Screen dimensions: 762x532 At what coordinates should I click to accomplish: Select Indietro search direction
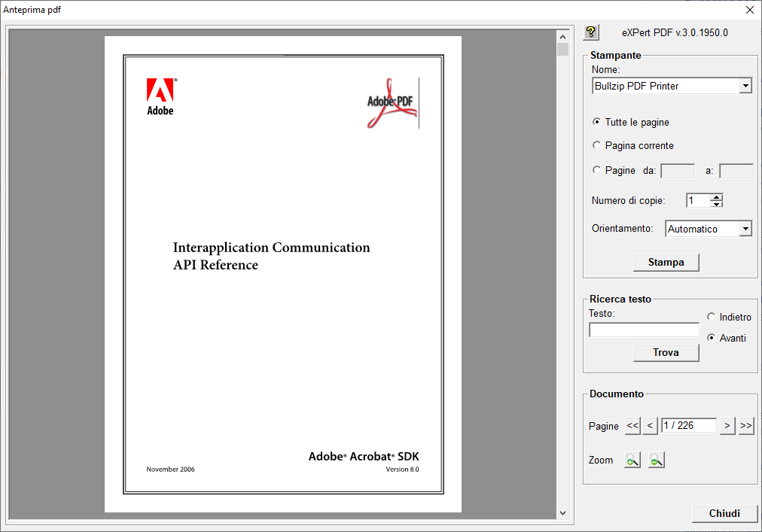click(711, 317)
